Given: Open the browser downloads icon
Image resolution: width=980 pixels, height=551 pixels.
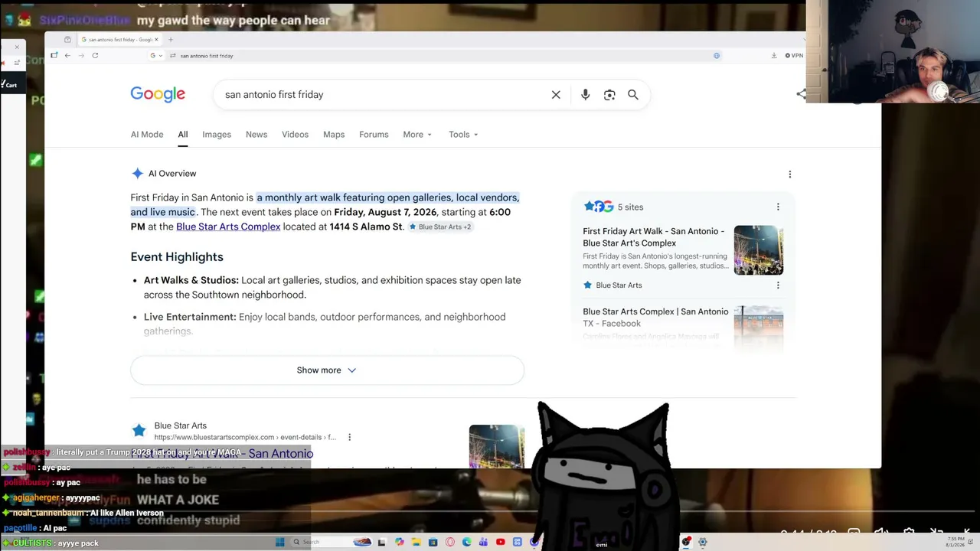Looking at the screenshot, I should click(x=774, y=55).
